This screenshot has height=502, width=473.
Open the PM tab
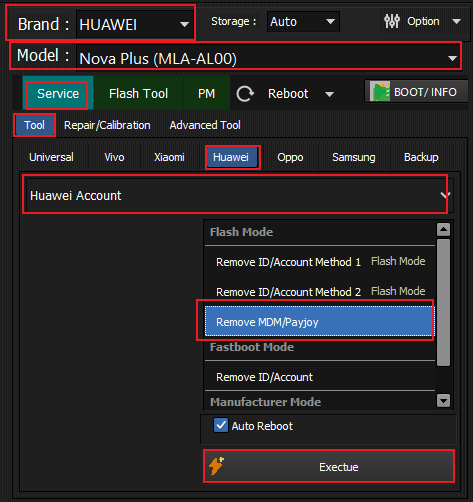206,93
